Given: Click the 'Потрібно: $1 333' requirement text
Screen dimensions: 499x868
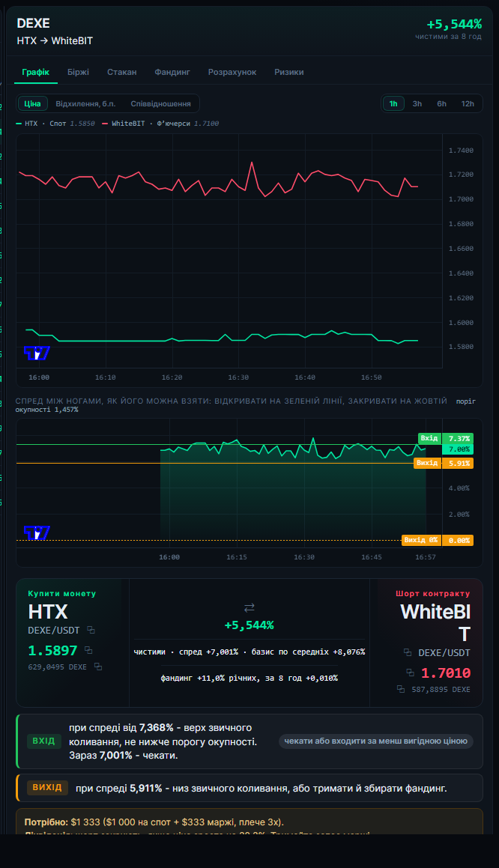Looking at the screenshot, I should pyautogui.click(x=154, y=822).
